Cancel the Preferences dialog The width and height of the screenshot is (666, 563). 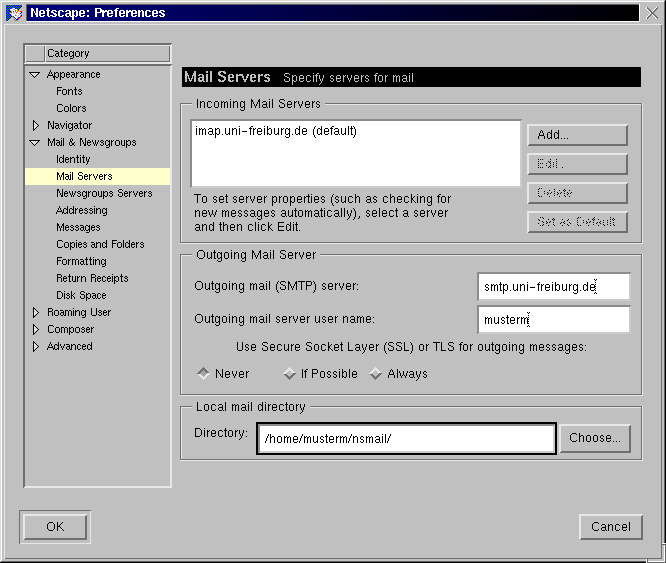[611, 527]
